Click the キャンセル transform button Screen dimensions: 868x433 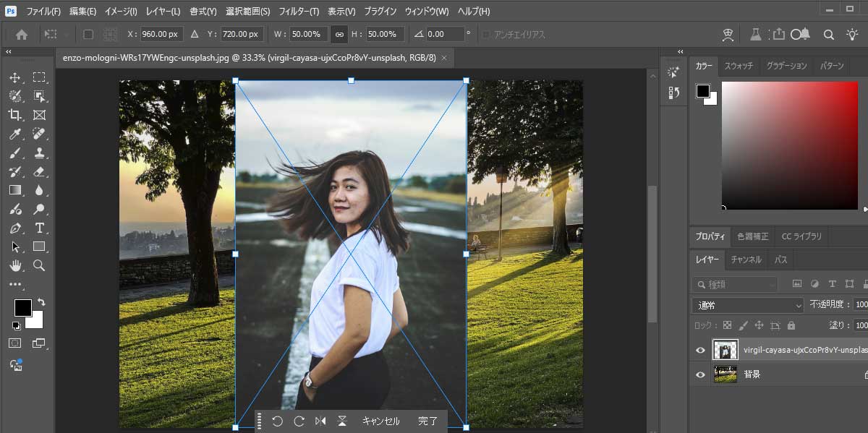pyautogui.click(x=380, y=421)
